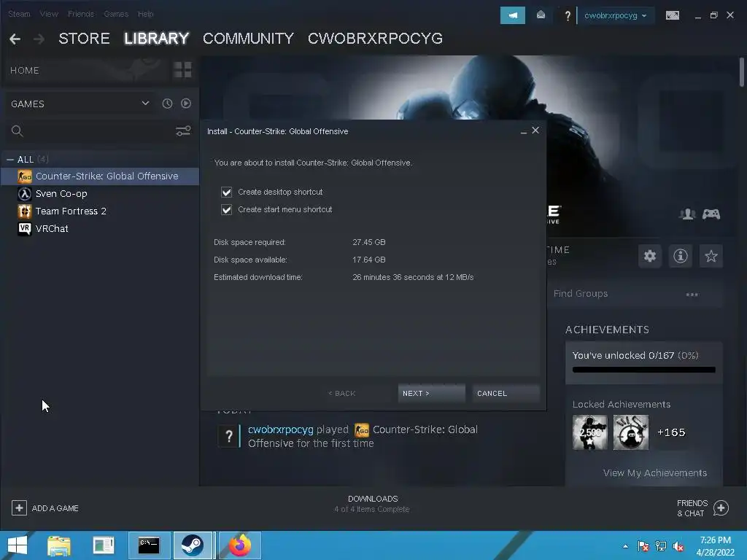
Task: Switch to Big Picture mode icon
Action: (672, 15)
